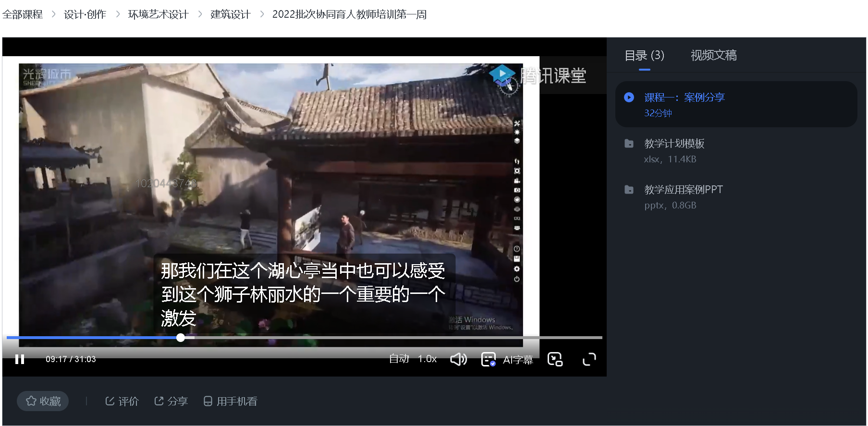Switch to the 目录 (3) tab
Image resolution: width=868 pixels, height=426 pixels.
(x=644, y=55)
